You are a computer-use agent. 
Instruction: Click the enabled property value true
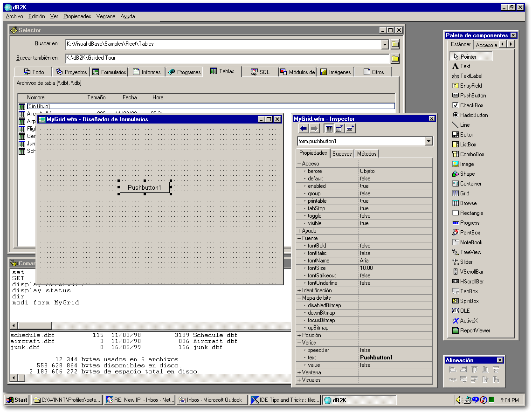[395, 186]
